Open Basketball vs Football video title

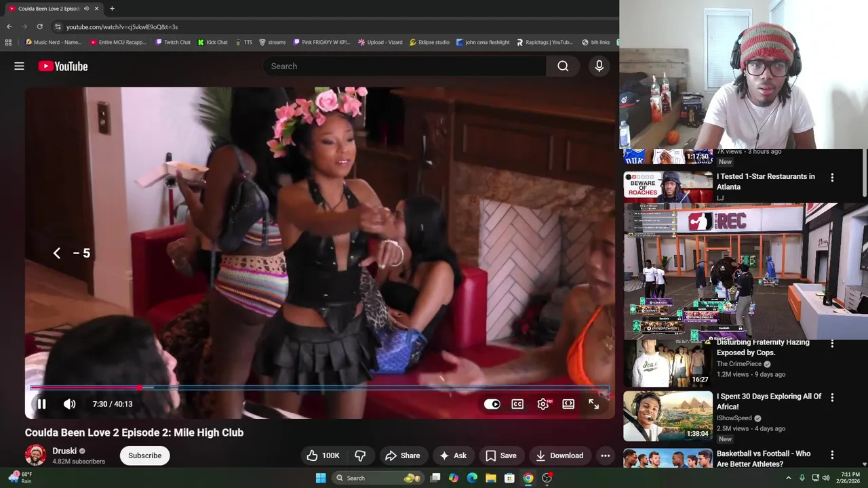(764, 459)
